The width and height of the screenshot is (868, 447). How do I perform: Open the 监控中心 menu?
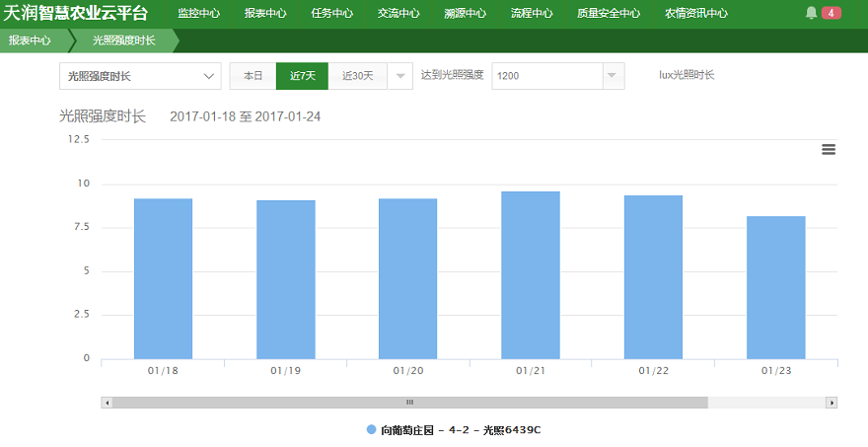pos(198,14)
